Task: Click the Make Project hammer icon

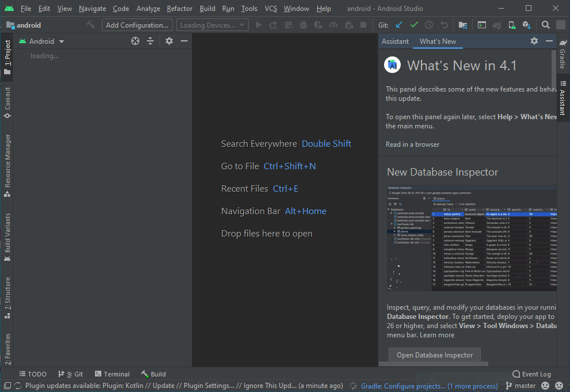Action: 90,25
